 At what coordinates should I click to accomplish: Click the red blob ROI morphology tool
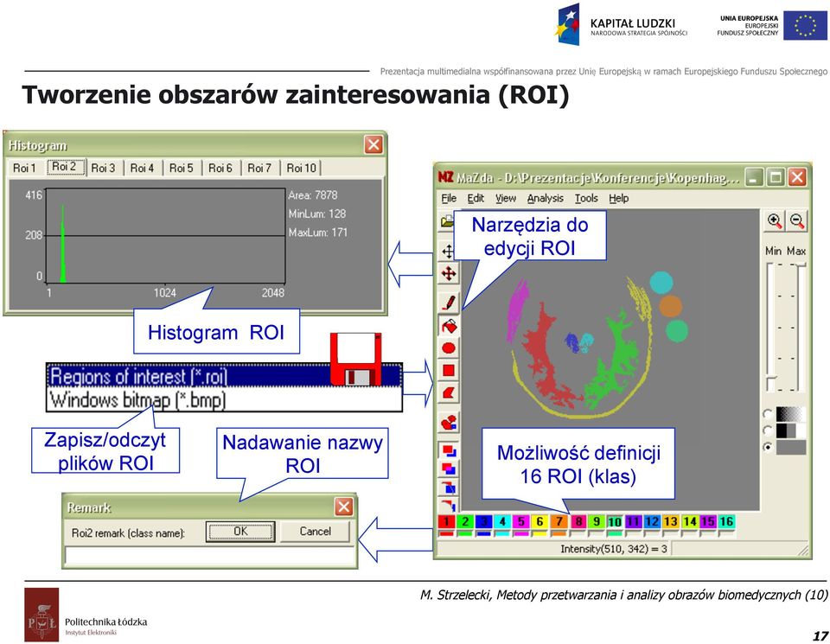tap(449, 423)
